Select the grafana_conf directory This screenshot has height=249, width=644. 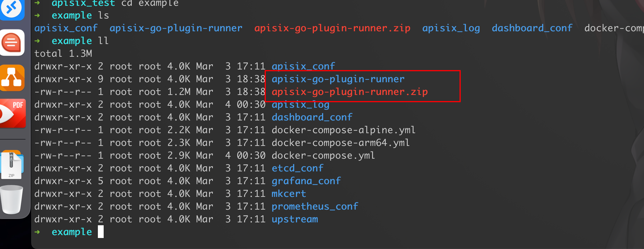(x=306, y=181)
